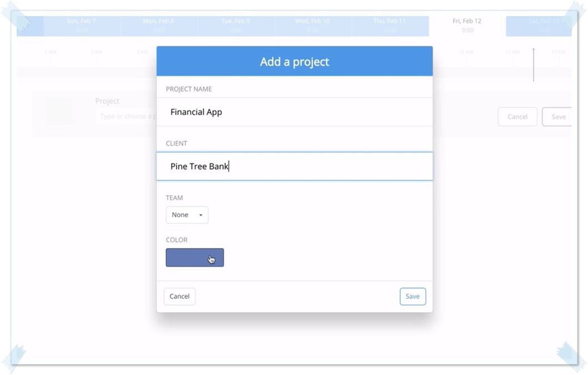Select the Thu, Feb 11 day tab
The height and width of the screenshot is (375, 588).
tap(390, 26)
